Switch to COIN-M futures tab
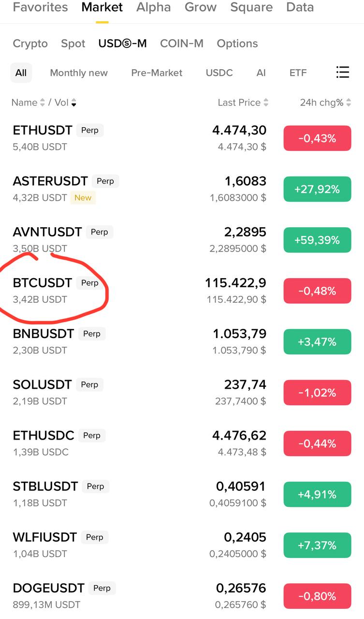This screenshot has width=364, height=619. coord(181,44)
